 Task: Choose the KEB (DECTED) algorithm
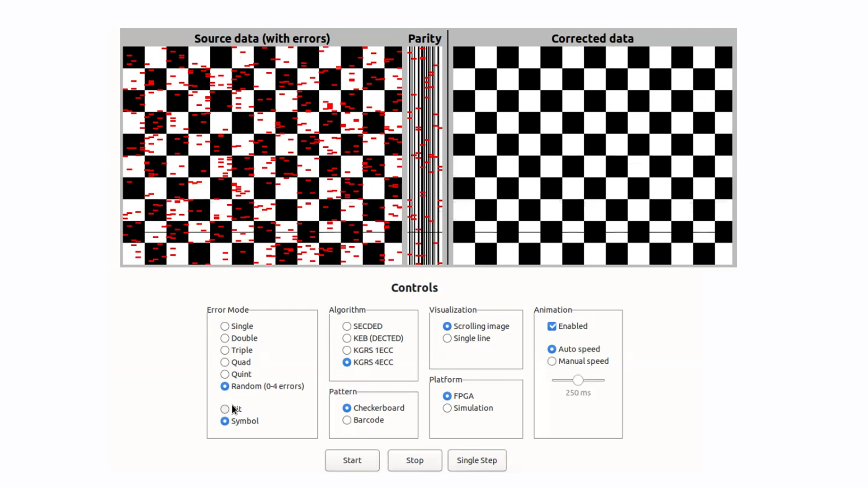(x=347, y=338)
